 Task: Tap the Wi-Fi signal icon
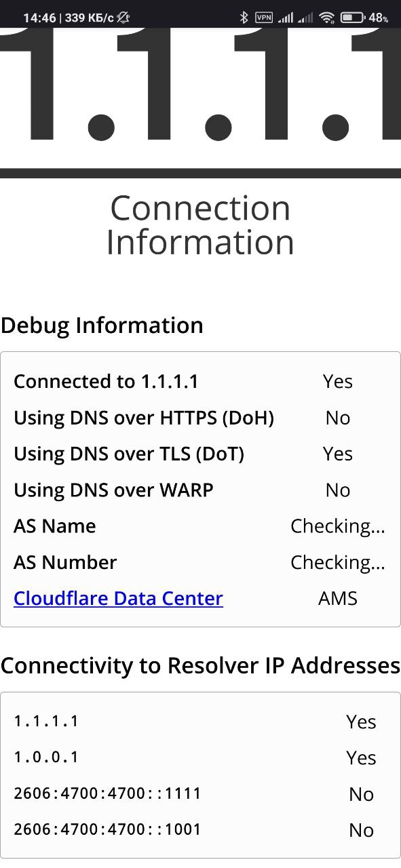327,18
